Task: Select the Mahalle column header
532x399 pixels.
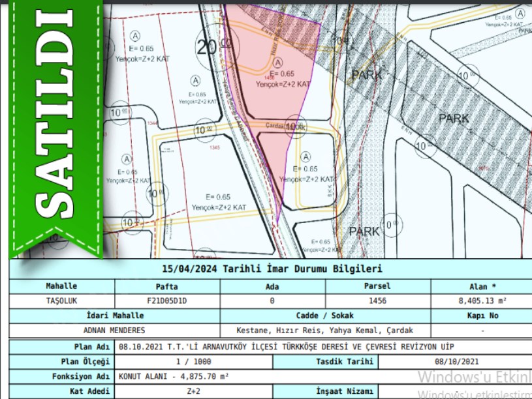Action: (x=61, y=286)
